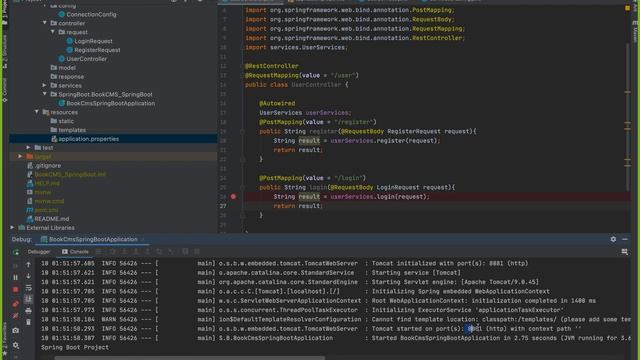
Task: Click the fold marker at line 19
Action: tap(242, 131)
